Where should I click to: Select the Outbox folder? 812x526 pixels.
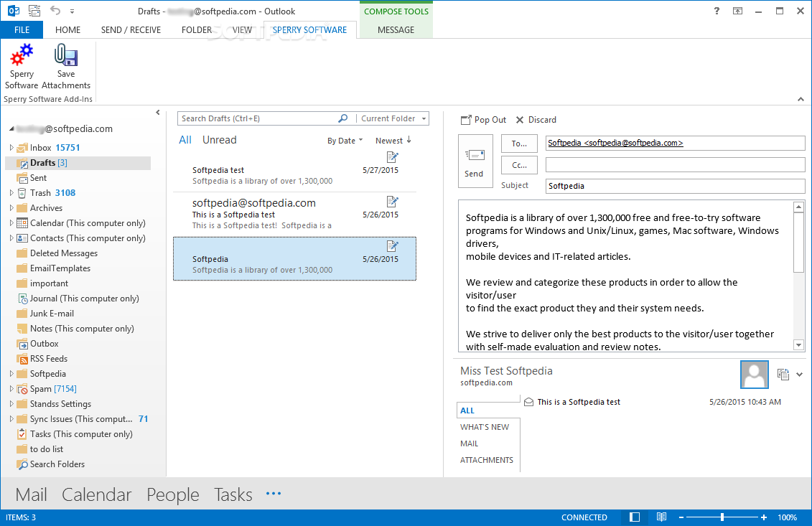(x=44, y=343)
